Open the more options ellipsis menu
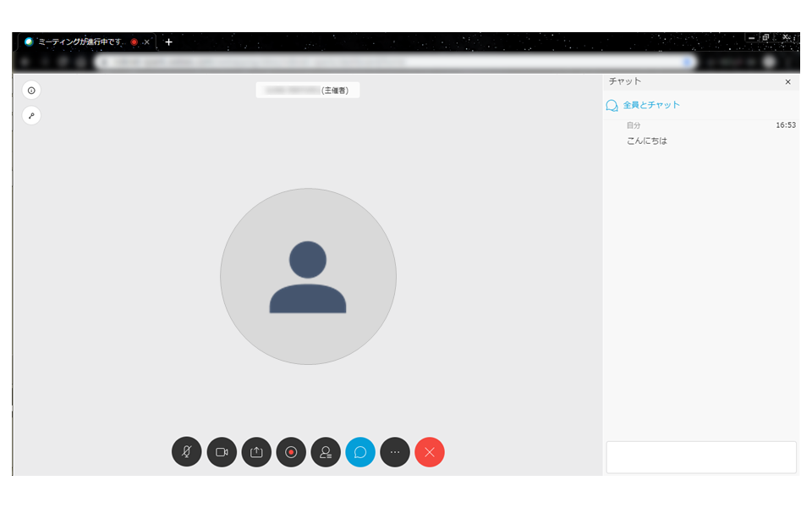The image size is (812, 508). click(x=395, y=452)
